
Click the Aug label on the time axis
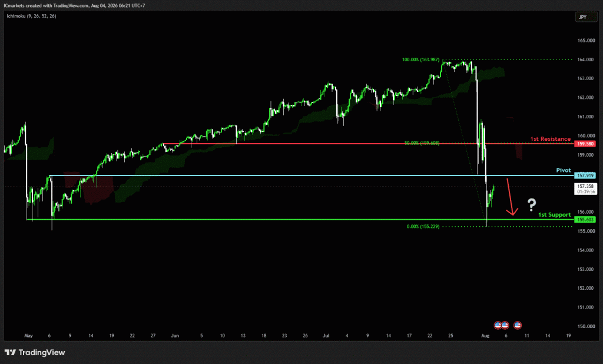pos(485,336)
